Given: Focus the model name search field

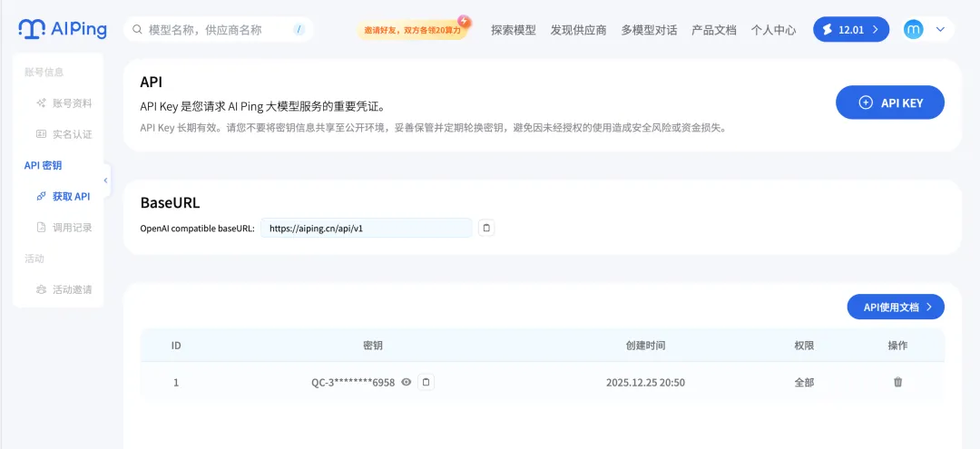Looking at the screenshot, I should tap(218, 29).
